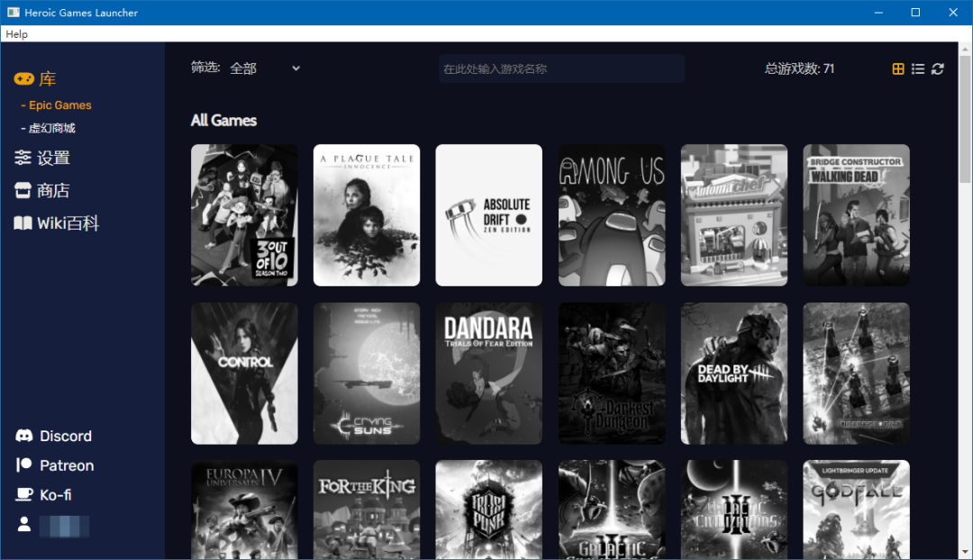Viewport: 973px width, 560px height.
Task: Open the Ko-fi link in sidebar
Action: tap(44, 495)
